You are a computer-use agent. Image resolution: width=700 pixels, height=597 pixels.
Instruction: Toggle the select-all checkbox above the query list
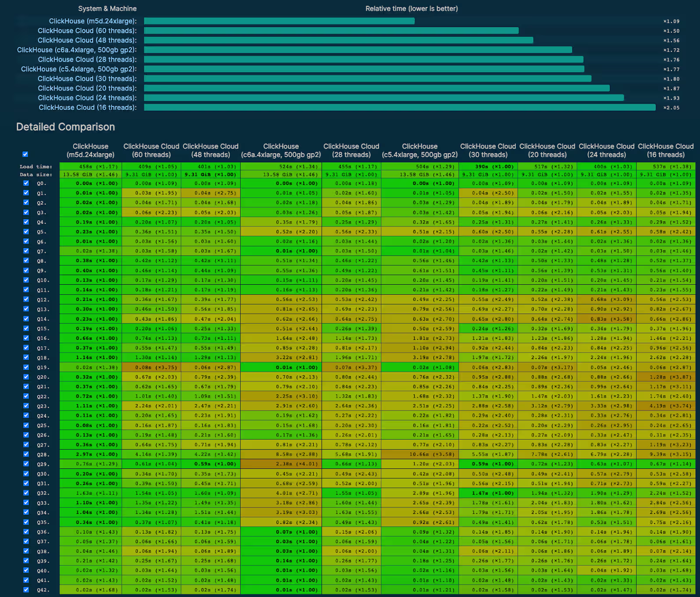[25, 154]
